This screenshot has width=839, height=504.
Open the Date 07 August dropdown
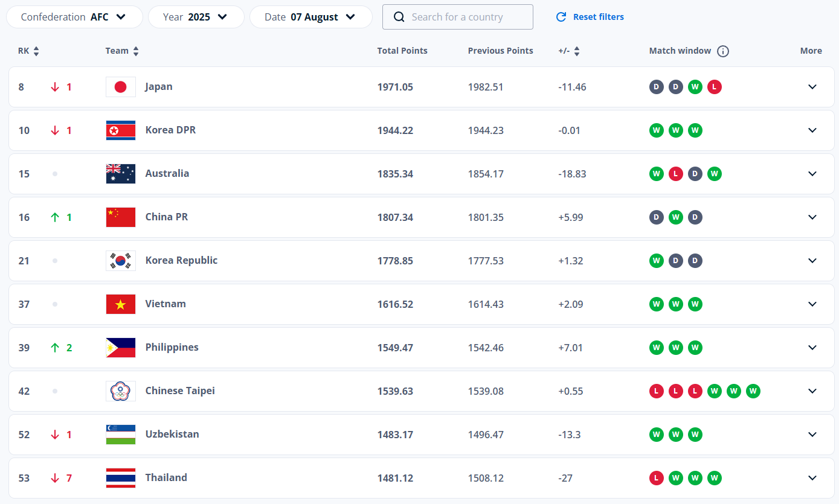[310, 17]
